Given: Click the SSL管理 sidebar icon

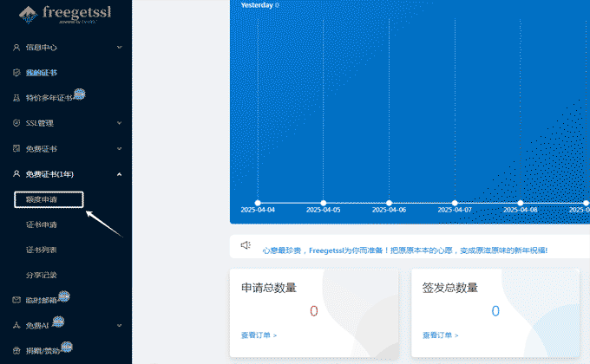Looking at the screenshot, I should coord(16,123).
